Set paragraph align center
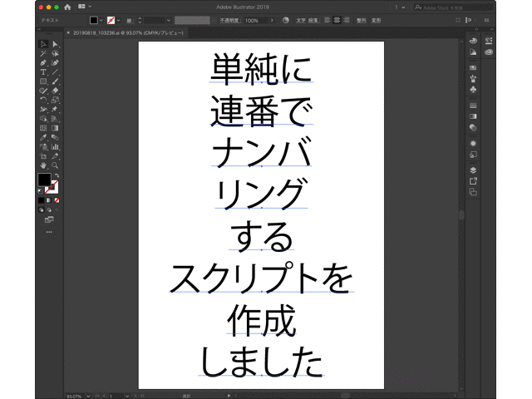The width and height of the screenshot is (532, 399). 337,20
